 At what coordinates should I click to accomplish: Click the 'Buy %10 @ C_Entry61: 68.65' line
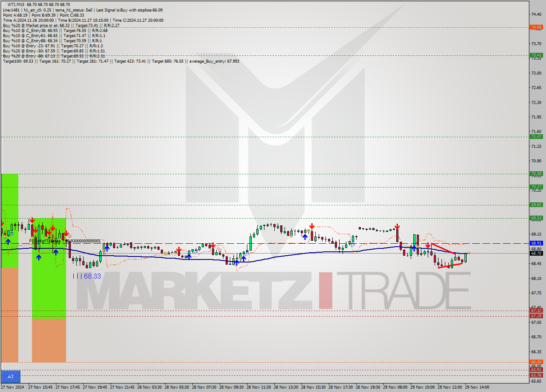point(54,35)
